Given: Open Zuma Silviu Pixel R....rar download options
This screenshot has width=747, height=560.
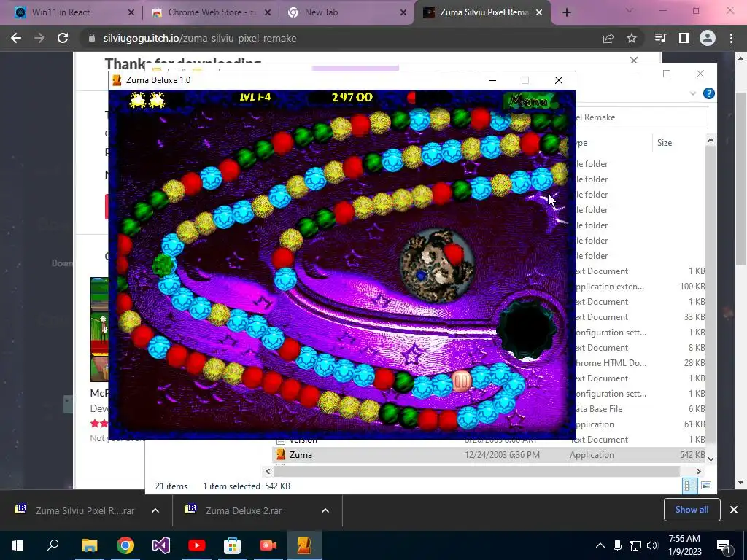Looking at the screenshot, I should pyautogui.click(x=155, y=510).
